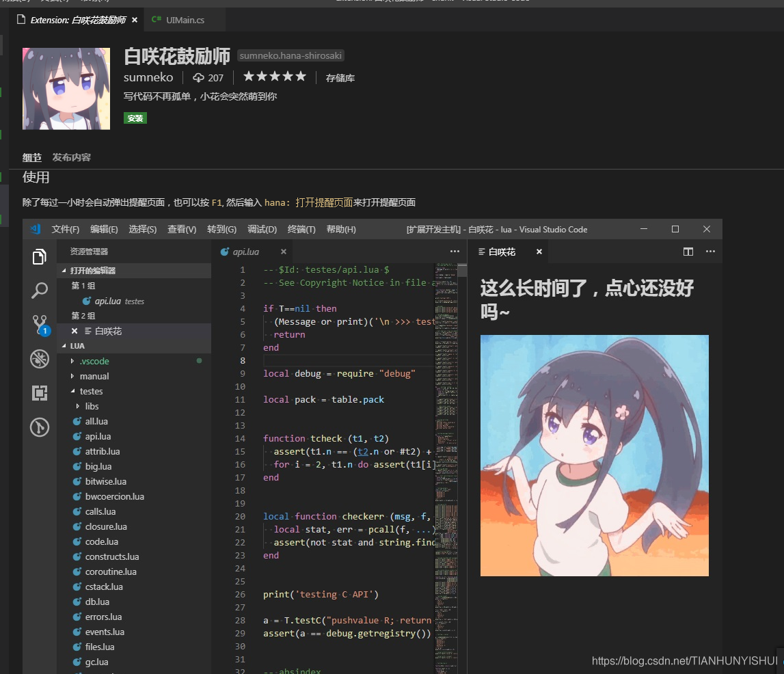Click the anime girl image in the preview pane
The width and height of the screenshot is (784, 674).
[595, 455]
